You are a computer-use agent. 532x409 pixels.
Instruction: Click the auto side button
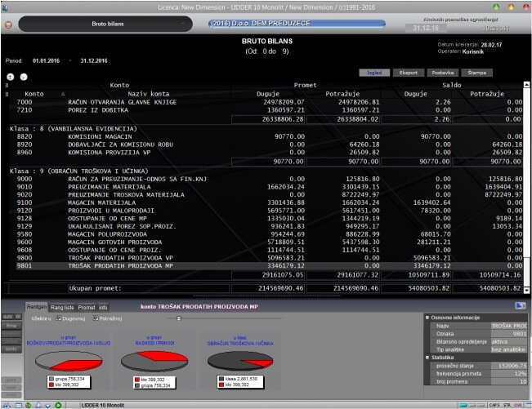click(8, 317)
